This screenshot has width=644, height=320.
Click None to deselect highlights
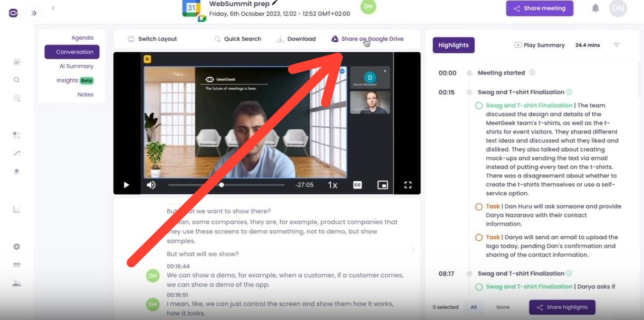pyautogui.click(x=503, y=307)
